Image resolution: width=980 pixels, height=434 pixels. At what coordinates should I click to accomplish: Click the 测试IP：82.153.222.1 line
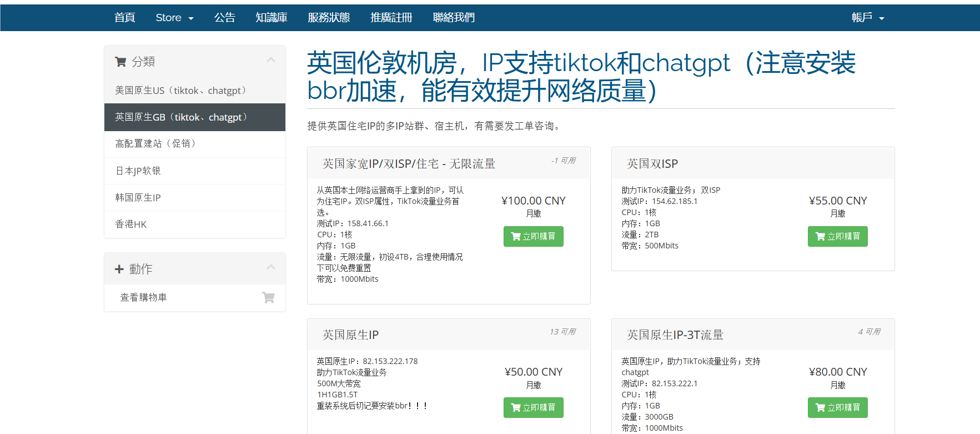tap(659, 383)
